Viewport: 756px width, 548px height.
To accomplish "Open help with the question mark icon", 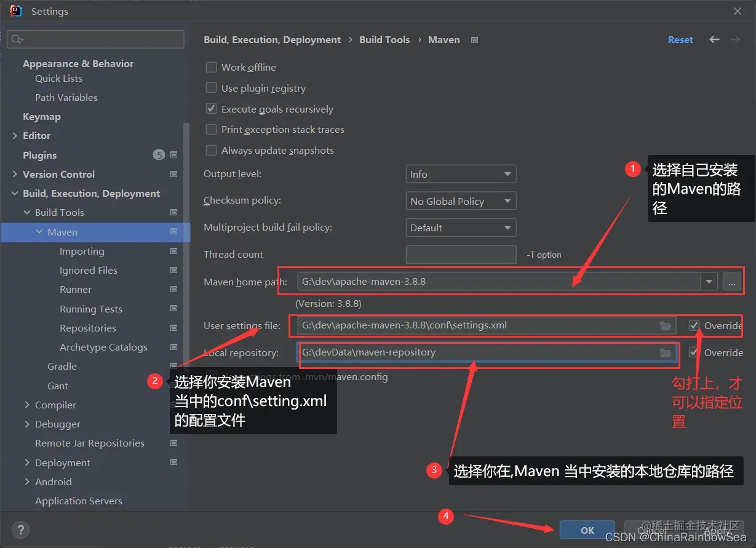I will click(20, 530).
